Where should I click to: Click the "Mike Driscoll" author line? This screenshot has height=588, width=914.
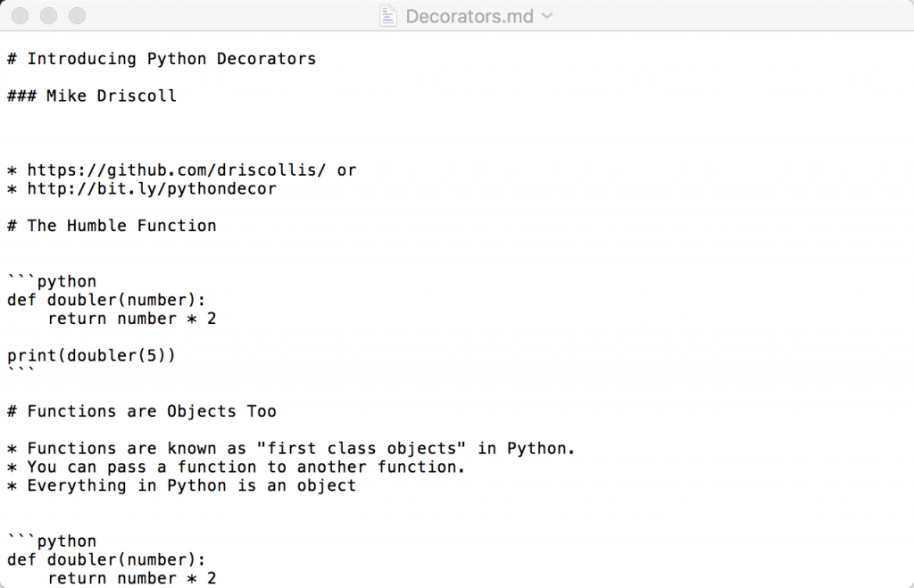coord(112,95)
